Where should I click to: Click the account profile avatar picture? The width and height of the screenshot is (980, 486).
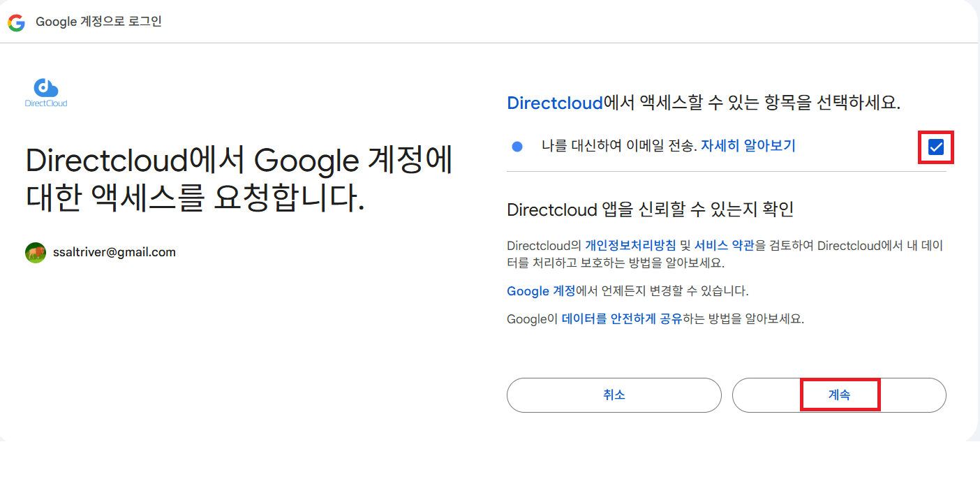coord(36,253)
